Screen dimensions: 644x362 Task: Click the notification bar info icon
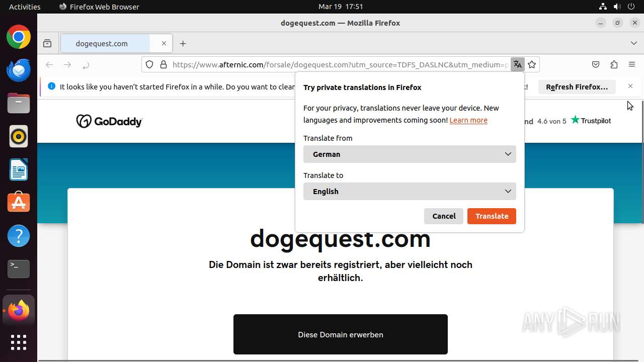click(51, 86)
